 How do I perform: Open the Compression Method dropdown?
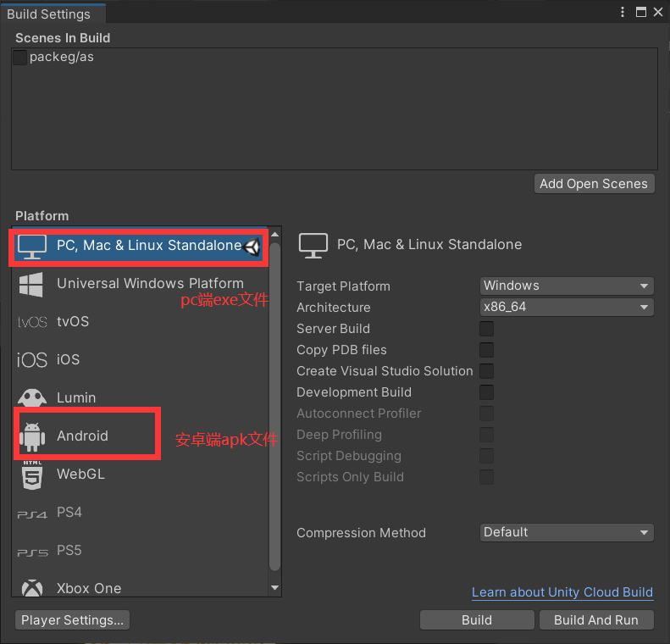567,532
